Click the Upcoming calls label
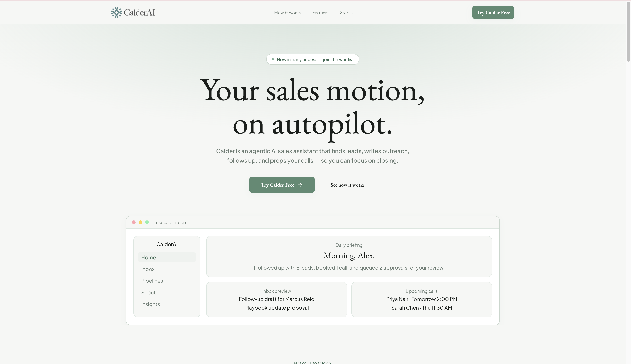 click(422, 291)
